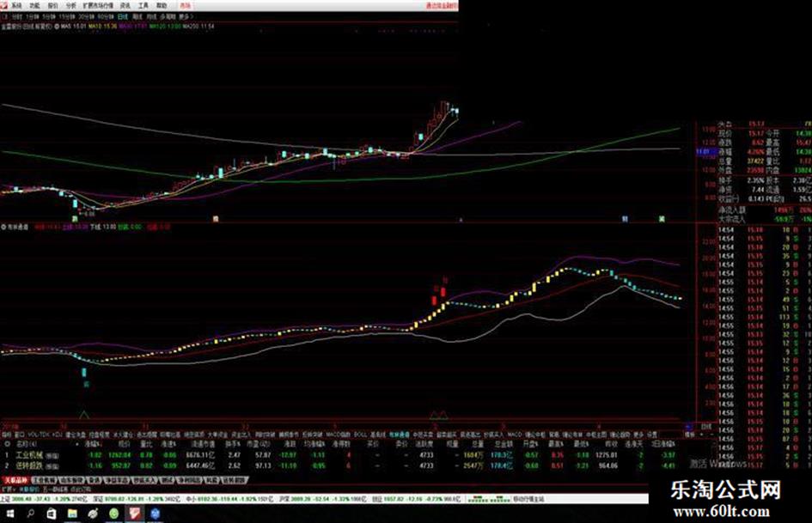812x523 pixels.
Task: Open the 资讯 menu
Action: coord(125,6)
